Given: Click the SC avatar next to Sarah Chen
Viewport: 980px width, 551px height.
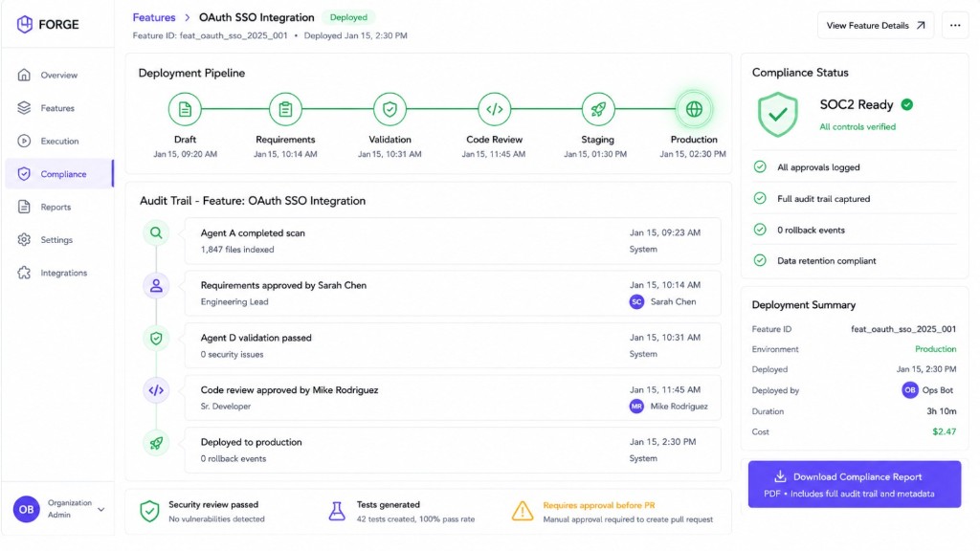Looking at the screenshot, I should tap(636, 301).
